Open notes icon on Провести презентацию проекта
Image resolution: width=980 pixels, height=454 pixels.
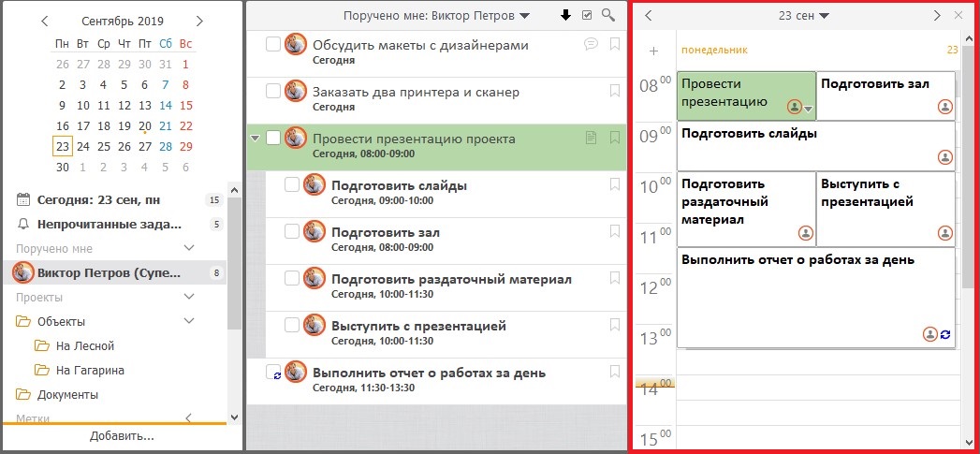point(591,138)
